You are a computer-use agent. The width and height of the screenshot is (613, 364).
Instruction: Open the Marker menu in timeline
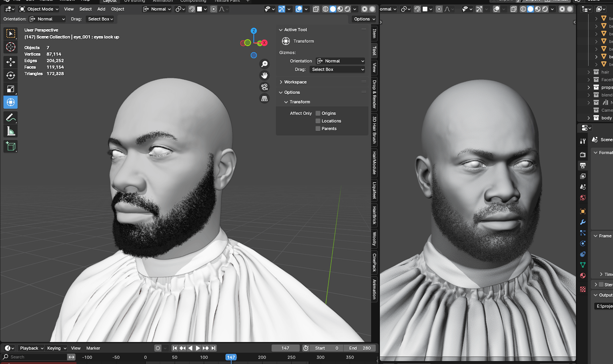point(93,348)
